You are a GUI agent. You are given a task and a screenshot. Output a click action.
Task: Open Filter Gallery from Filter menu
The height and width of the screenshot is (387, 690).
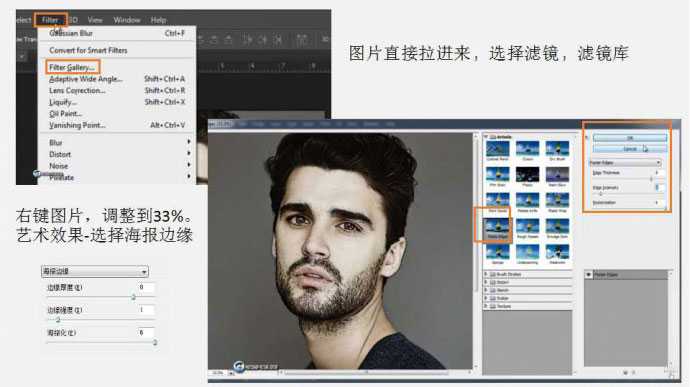pos(73,67)
